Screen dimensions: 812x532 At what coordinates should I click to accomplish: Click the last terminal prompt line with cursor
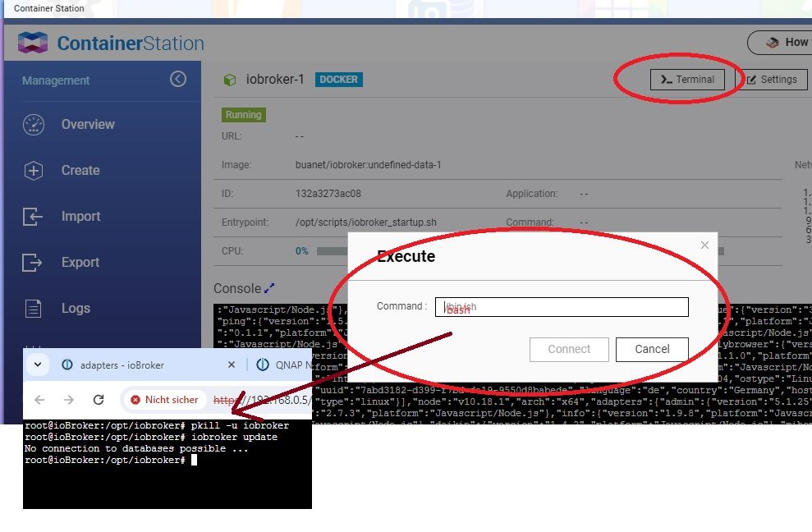111,460
